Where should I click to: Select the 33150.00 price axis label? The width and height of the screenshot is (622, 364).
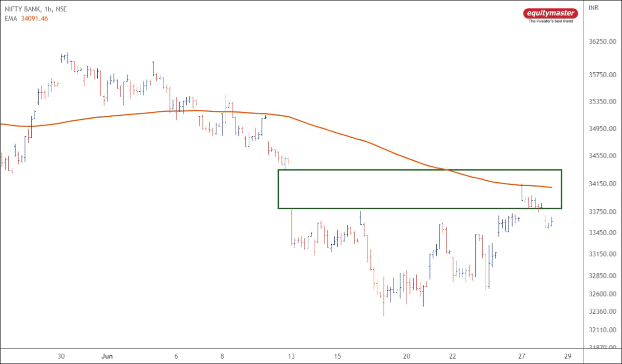click(601, 254)
